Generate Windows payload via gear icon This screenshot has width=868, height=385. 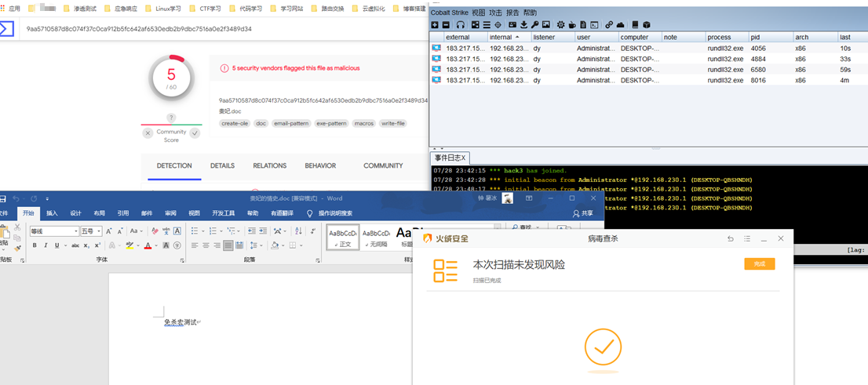point(561,25)
